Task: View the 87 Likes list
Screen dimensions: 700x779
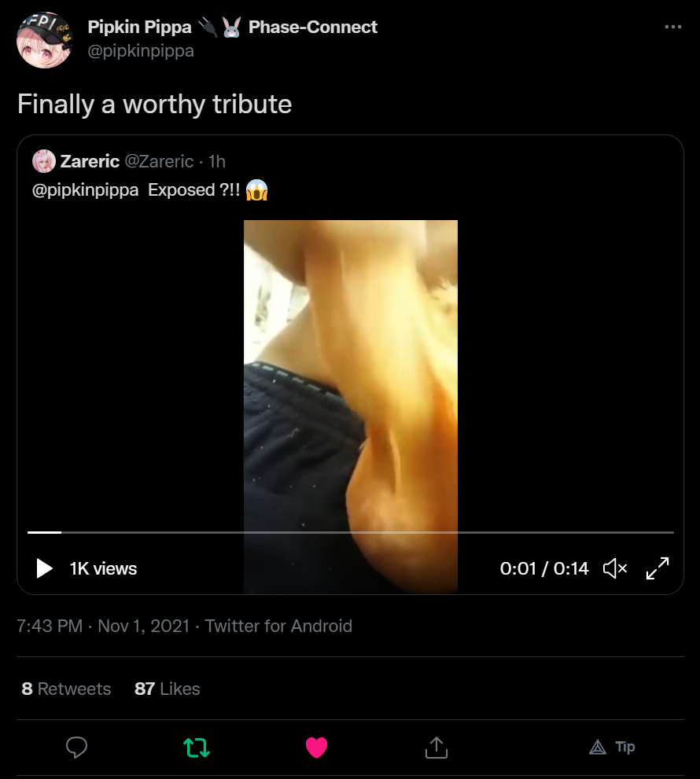Action: coord(167,689)
